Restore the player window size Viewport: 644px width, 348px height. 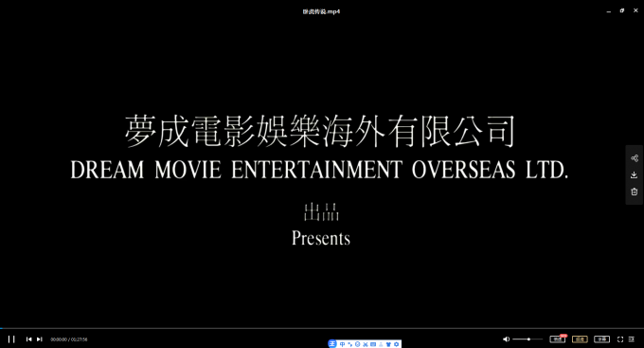[622, 10]
